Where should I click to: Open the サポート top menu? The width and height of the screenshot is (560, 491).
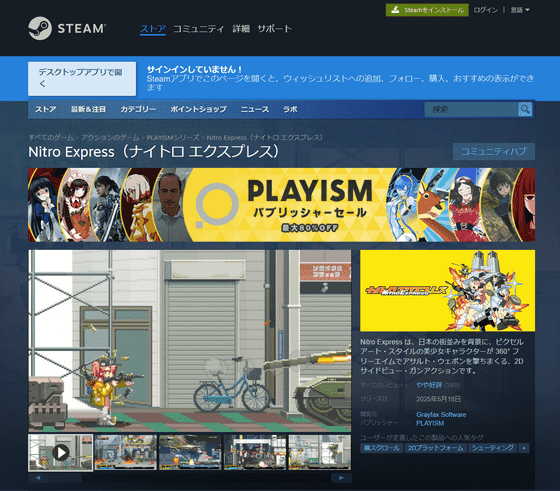coord(274,29)
